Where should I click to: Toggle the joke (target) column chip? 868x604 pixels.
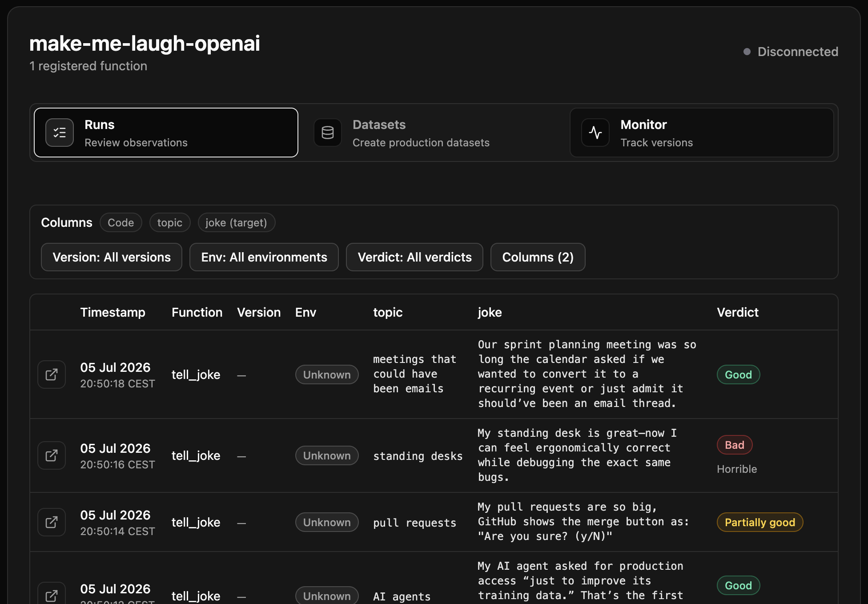click(237, 222)
